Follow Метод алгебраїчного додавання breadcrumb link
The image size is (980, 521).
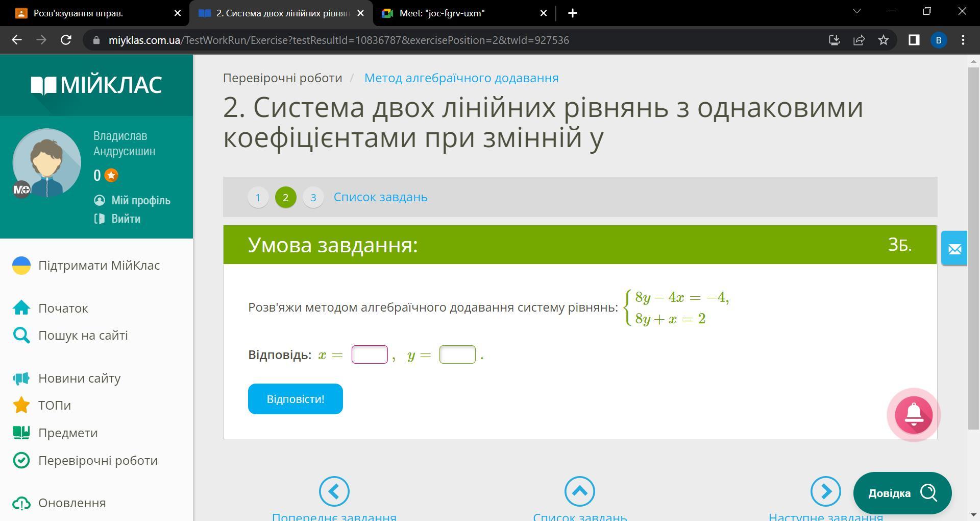point(461,78)
